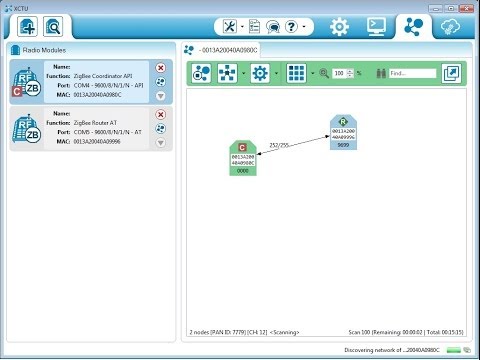Click the status bar tasks icon
480x360 pixels.
(x=467, y=350)
